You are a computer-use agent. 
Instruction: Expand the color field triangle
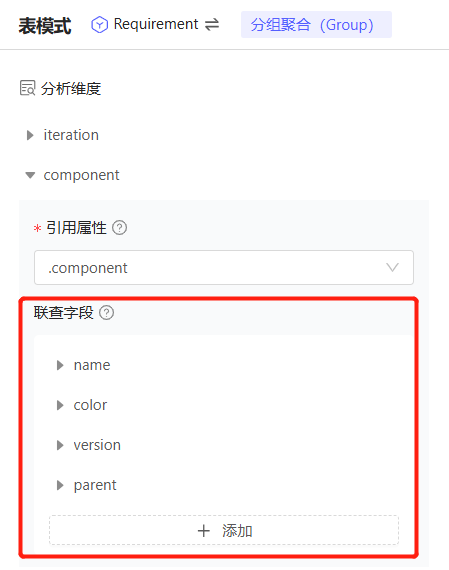pos(60,405)
